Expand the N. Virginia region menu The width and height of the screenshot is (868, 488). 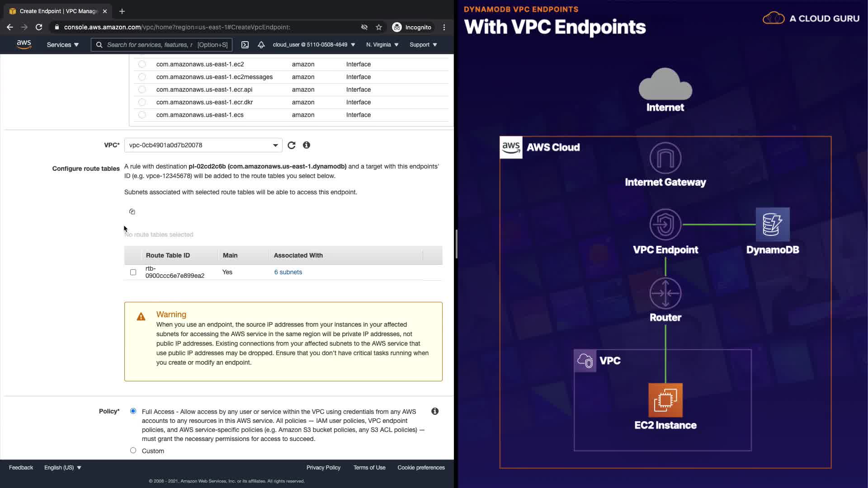pyautogui.click(x=382, y=45)
